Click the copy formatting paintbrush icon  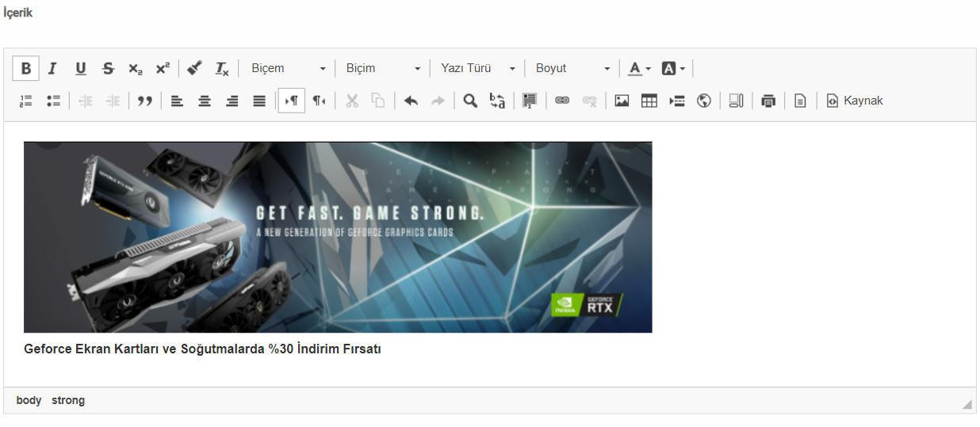coord(194,68)
